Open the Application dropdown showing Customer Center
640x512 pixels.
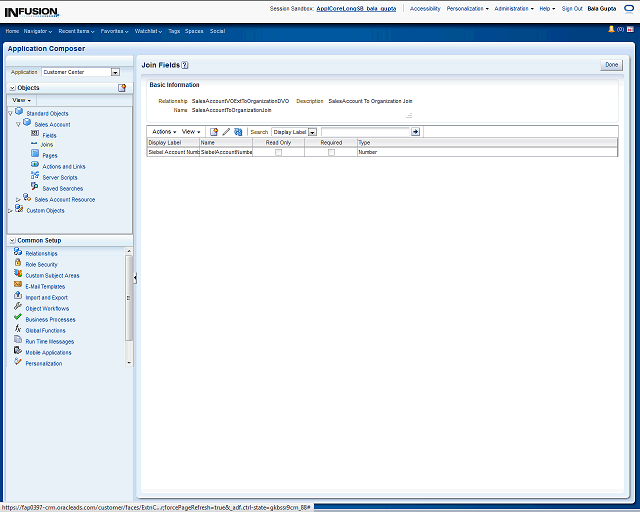(115, 72)
